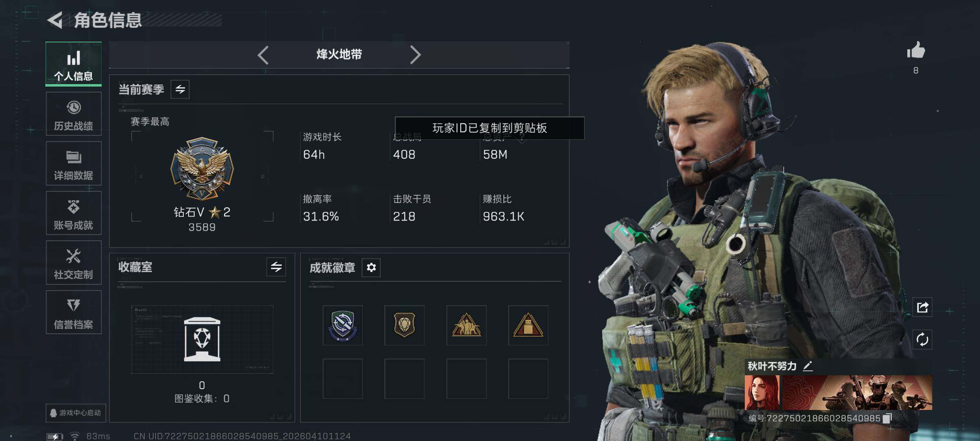Share the profile with the share icon
Viewport: 980px width, 441px height.
922,307
